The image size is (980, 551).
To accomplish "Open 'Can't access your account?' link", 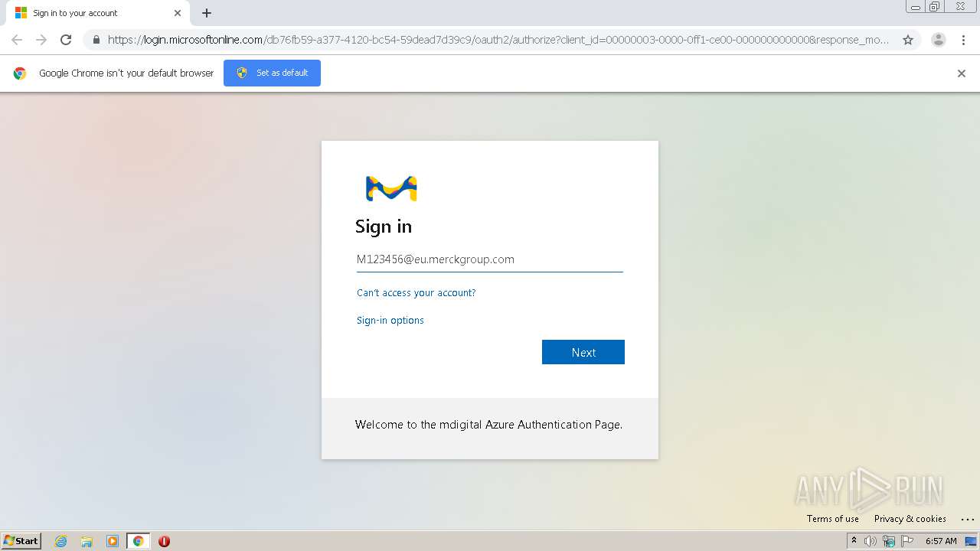I will point(416,292).
